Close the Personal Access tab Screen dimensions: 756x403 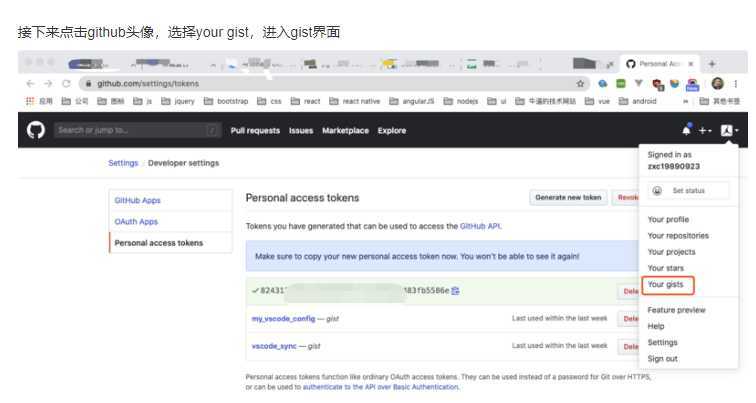click(690, 64)
